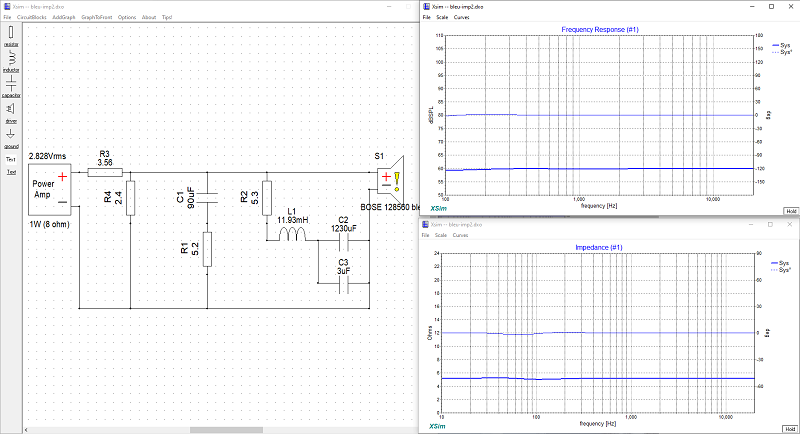This screenshot has height=434, width=800.
Task: Click the 11.93mH inductor value text
Action: click(x=292, y=220)
